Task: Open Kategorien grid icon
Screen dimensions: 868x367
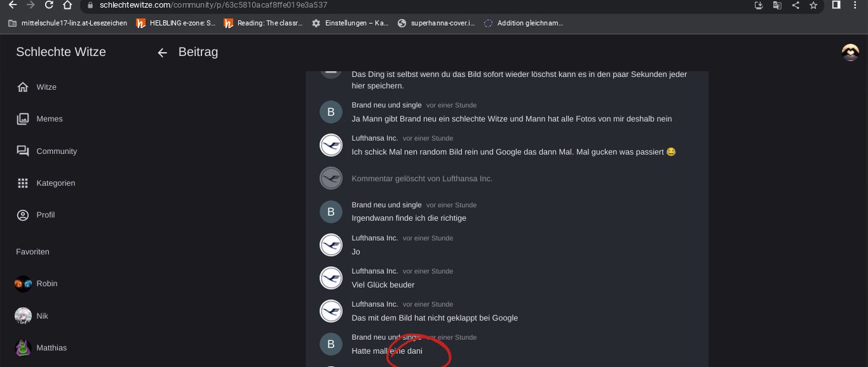Action: click(23, 183)
